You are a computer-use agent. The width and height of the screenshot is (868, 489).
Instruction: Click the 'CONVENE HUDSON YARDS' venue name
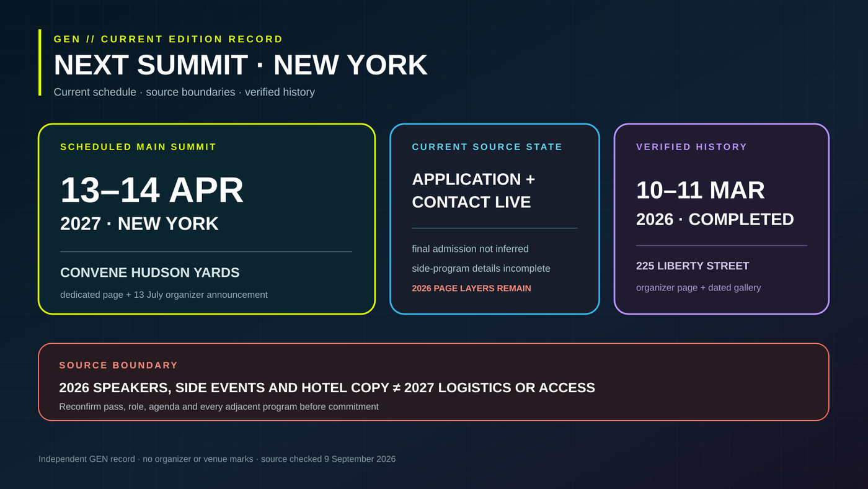[x=150, y=272]
